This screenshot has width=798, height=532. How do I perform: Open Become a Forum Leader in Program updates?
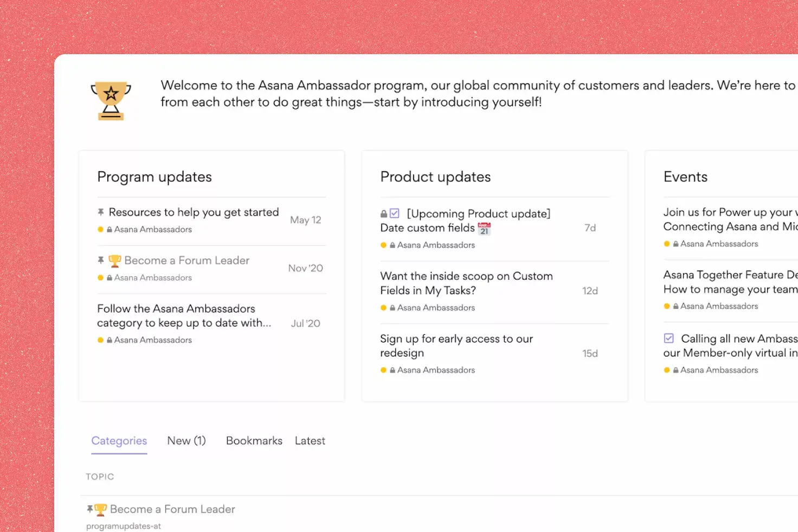point(186,261)
